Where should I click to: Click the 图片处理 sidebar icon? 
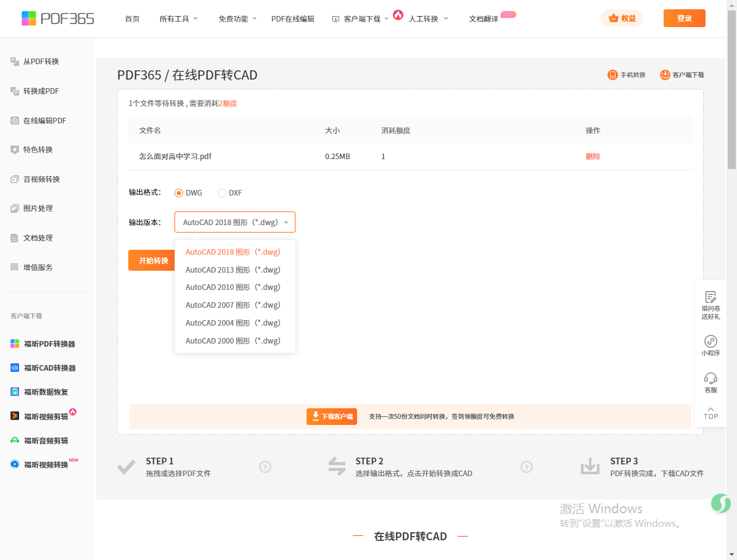pyautogui.click(x=15, y=208)
